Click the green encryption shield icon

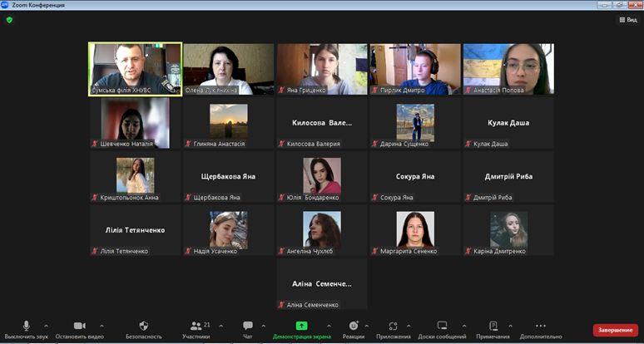[9, 20]
